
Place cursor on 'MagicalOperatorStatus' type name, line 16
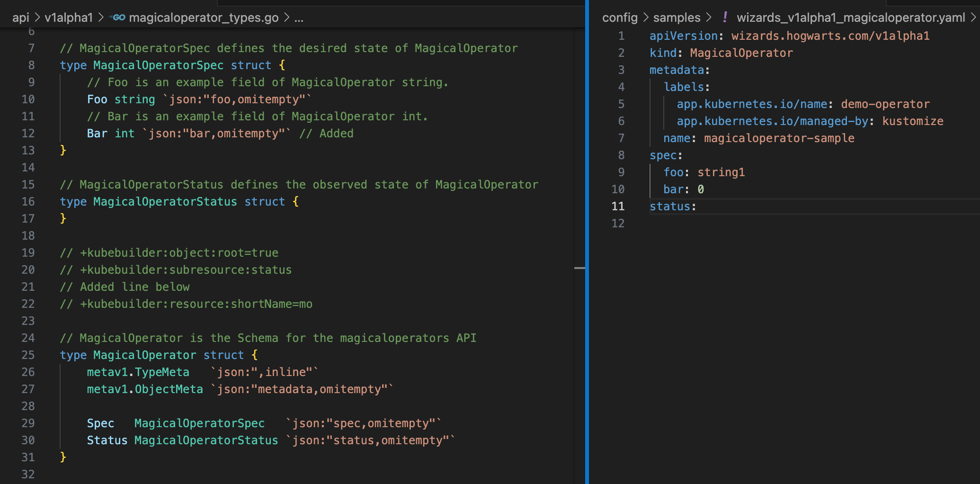[x=165, y=202]
